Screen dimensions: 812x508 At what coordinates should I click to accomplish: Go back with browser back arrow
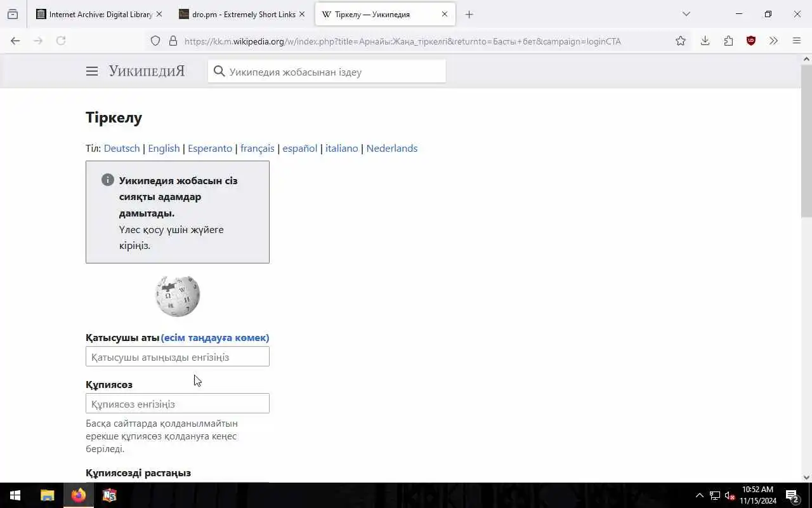point(15,41)
